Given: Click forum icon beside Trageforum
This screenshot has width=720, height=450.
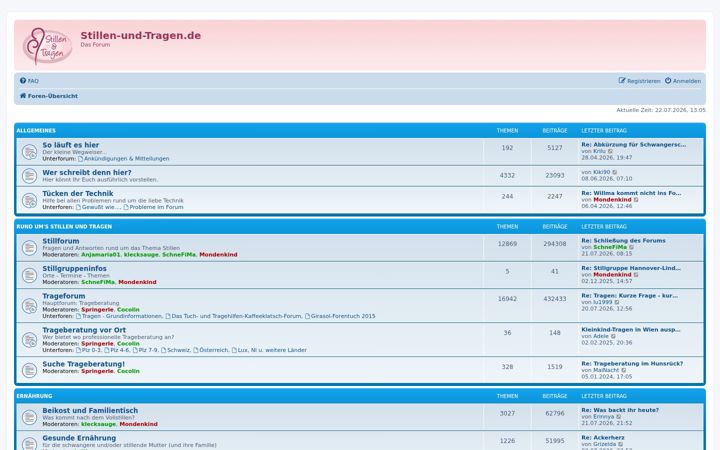Looking at the screenshot, I should click(29, 306).
